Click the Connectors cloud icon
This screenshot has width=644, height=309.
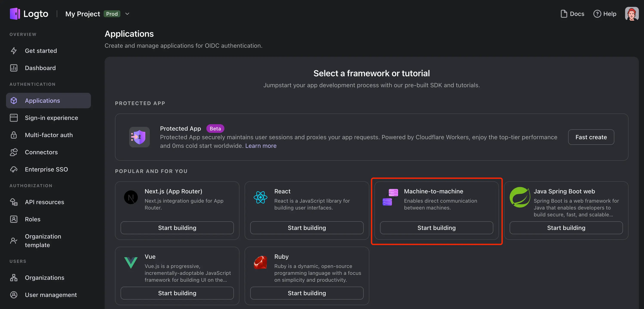(14, 152)
